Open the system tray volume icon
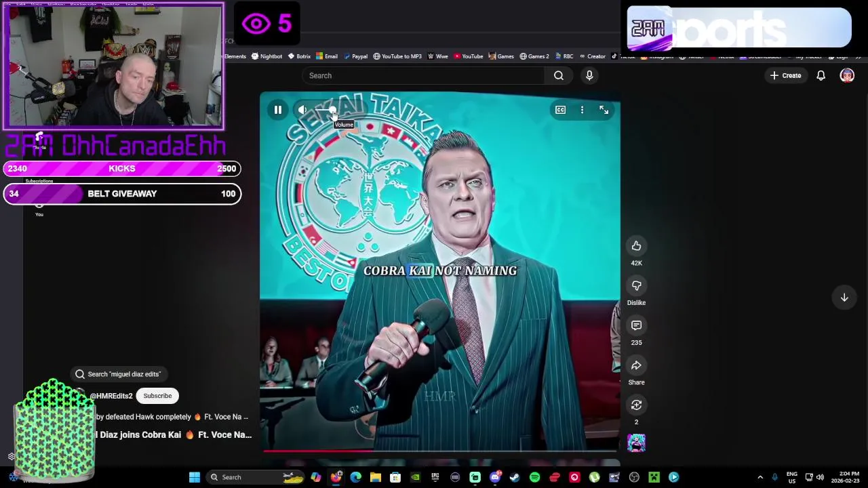This screenshot has width=868, height=488. tap(820, 477)
